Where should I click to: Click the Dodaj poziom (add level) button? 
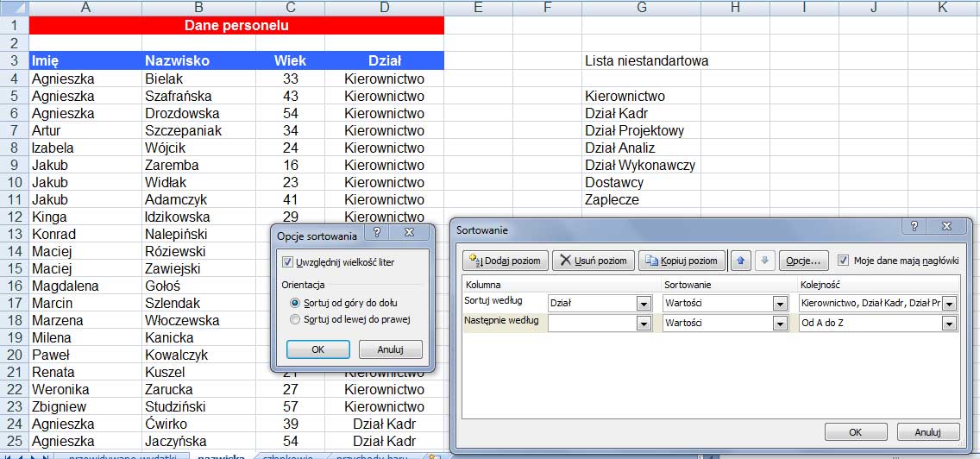point(506,261)
